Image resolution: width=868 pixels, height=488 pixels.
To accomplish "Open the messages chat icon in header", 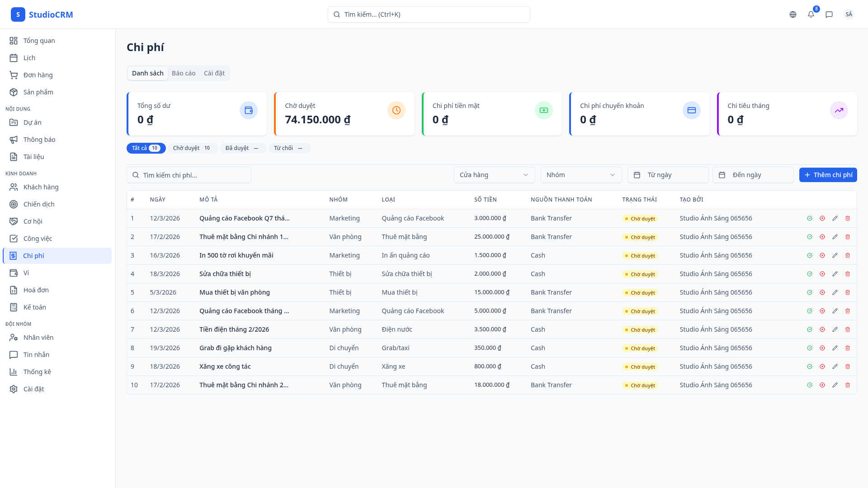I will [x=829, y=14].
